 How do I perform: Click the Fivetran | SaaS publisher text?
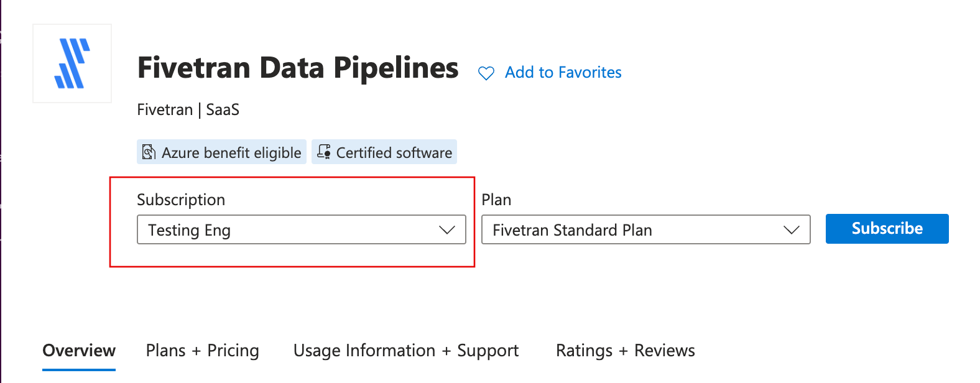188,110
